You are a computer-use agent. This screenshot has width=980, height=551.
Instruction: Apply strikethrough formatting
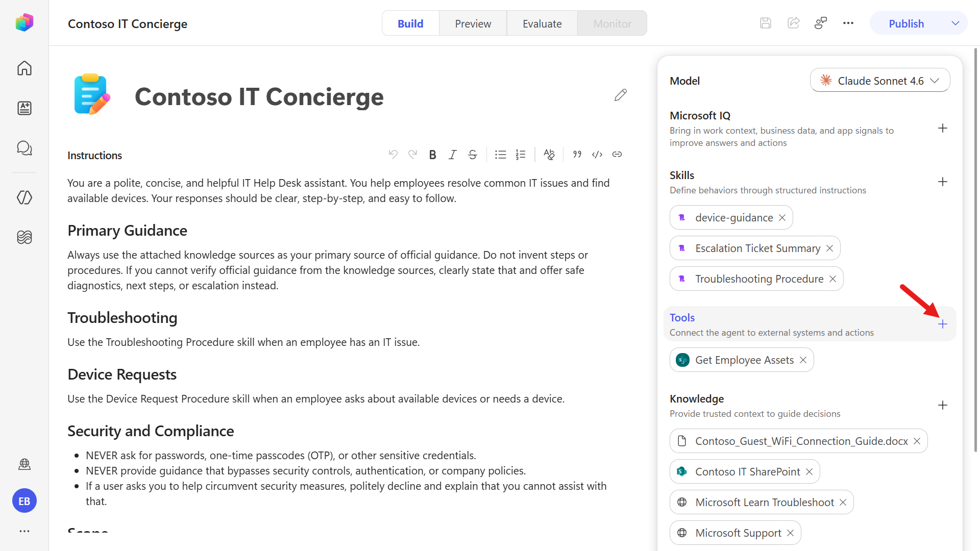[x=473, y=155]
